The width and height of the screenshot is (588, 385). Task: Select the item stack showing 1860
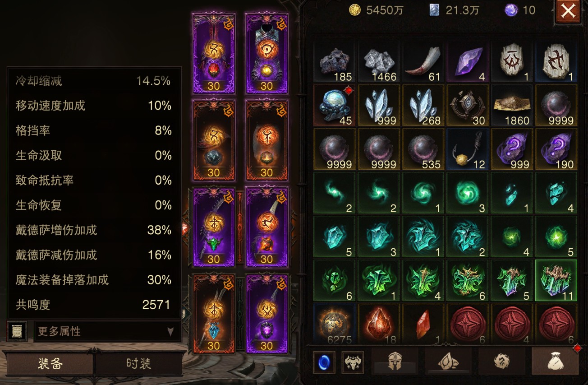pos(512,106)
